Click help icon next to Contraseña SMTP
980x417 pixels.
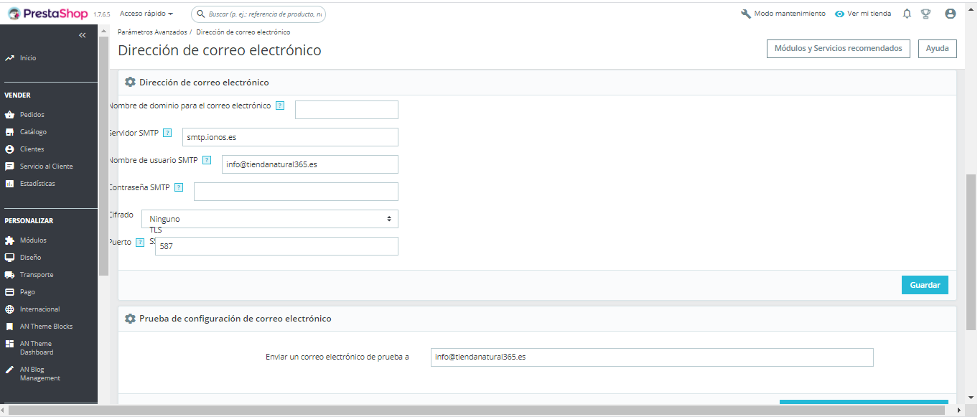(179, 187)
